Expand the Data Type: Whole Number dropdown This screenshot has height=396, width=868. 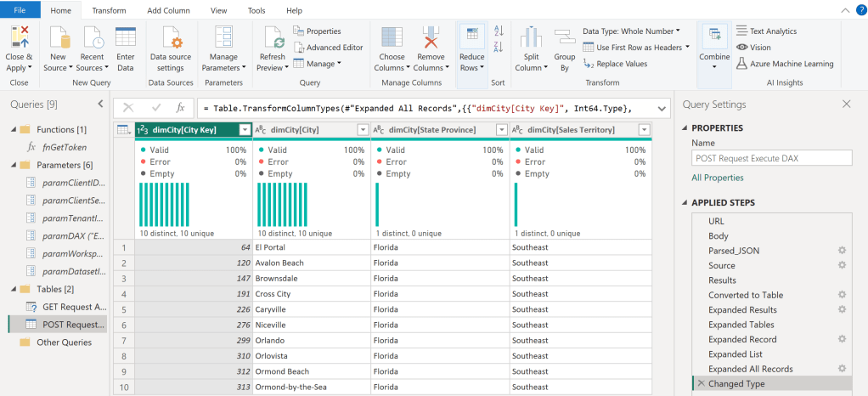(676, 31)
